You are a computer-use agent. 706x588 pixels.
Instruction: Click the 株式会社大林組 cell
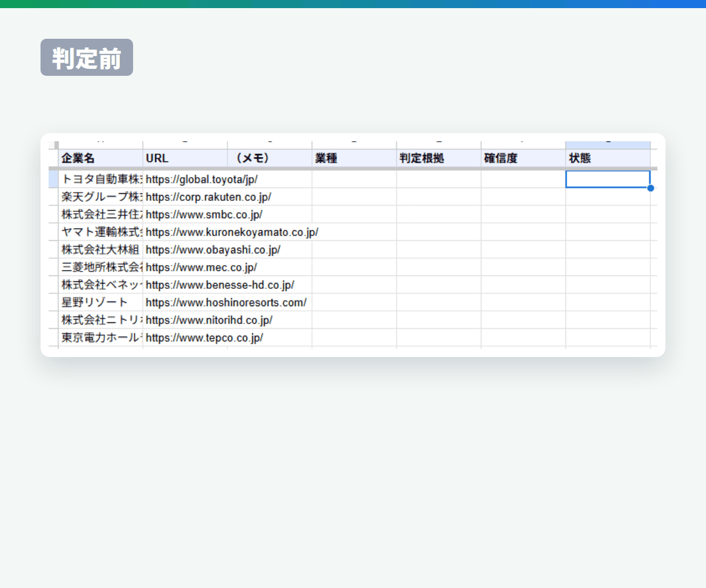coord(101,250)
